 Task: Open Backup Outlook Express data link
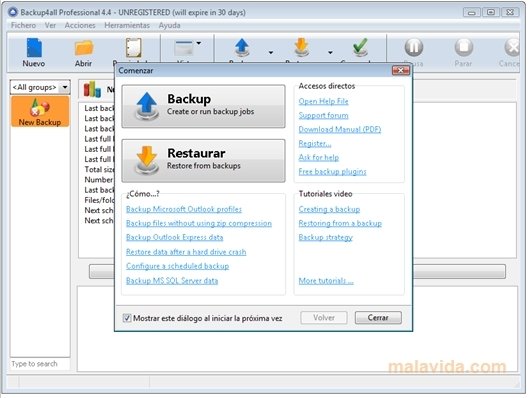pyautogui.click(x=174, y=237)
